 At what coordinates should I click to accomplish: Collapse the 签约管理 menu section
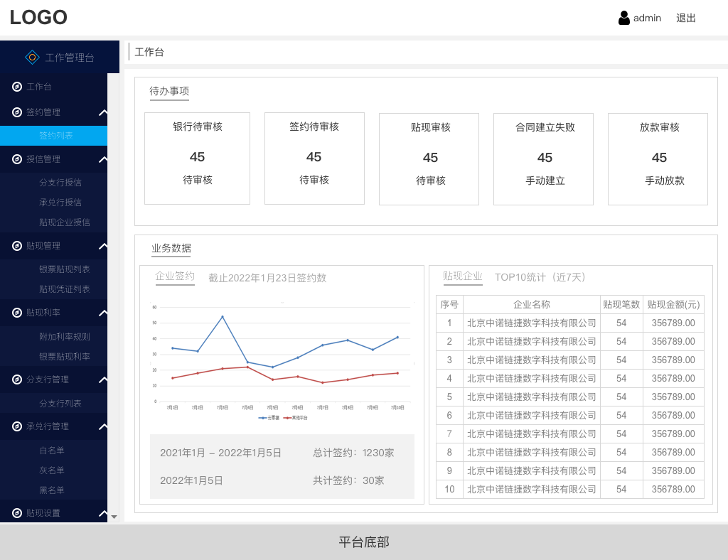click(103, 112)
